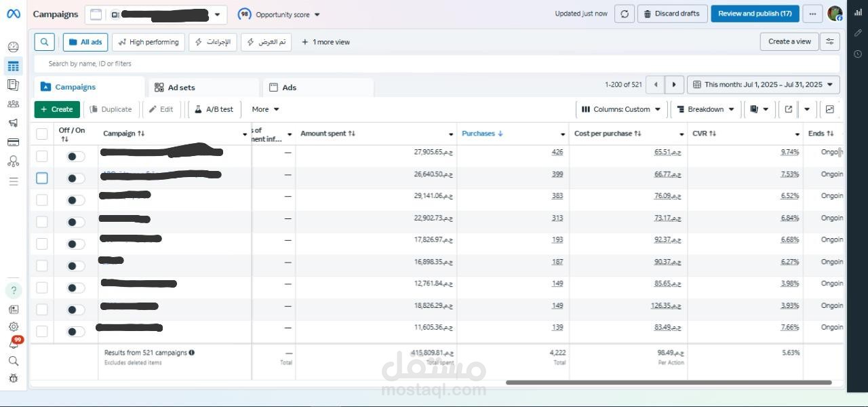Go to next page of campaign results
The image size is (868, 407).
(x=674, y=85)
